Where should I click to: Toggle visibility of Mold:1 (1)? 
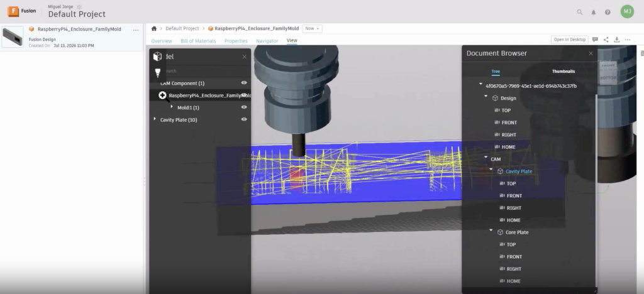pos(244,107)
